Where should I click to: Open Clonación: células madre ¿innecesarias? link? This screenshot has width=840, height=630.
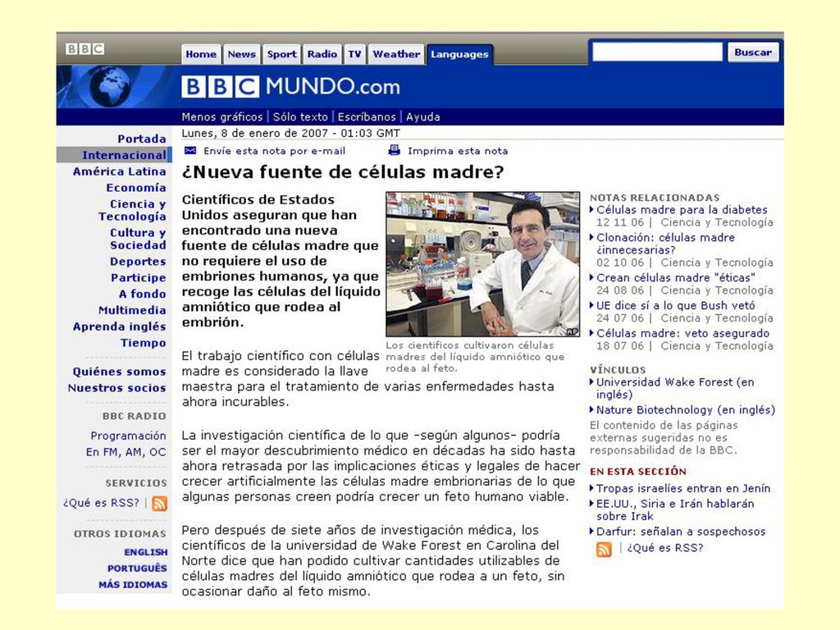pos(665,244)
